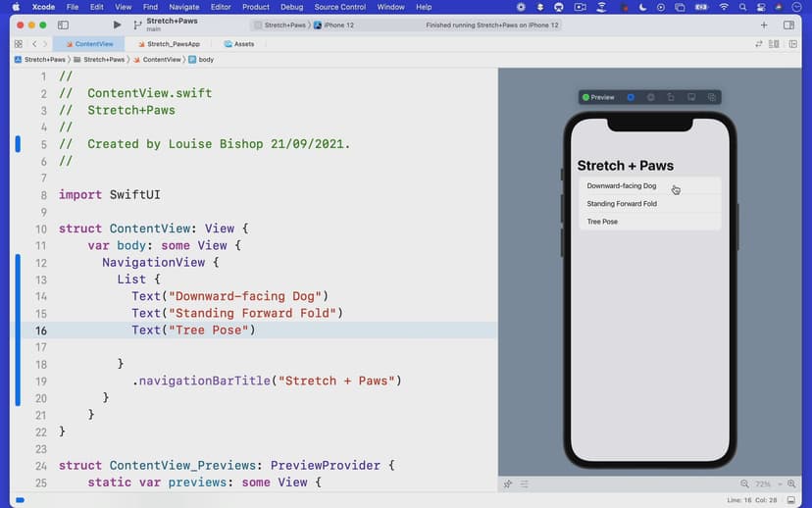Open the Source Control menu
The image size is (812, 508).
pos(339,7)
